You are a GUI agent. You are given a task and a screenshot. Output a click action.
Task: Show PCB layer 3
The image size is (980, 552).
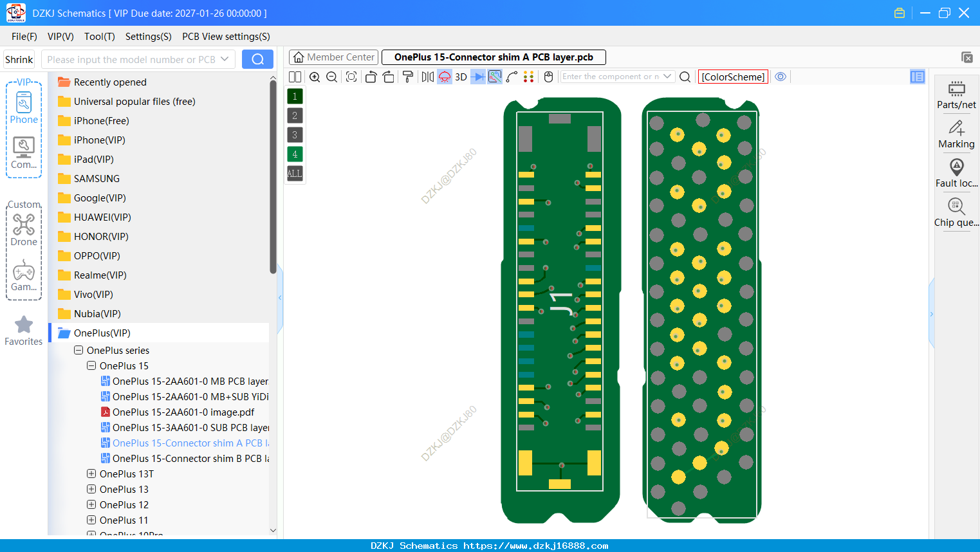295,135
